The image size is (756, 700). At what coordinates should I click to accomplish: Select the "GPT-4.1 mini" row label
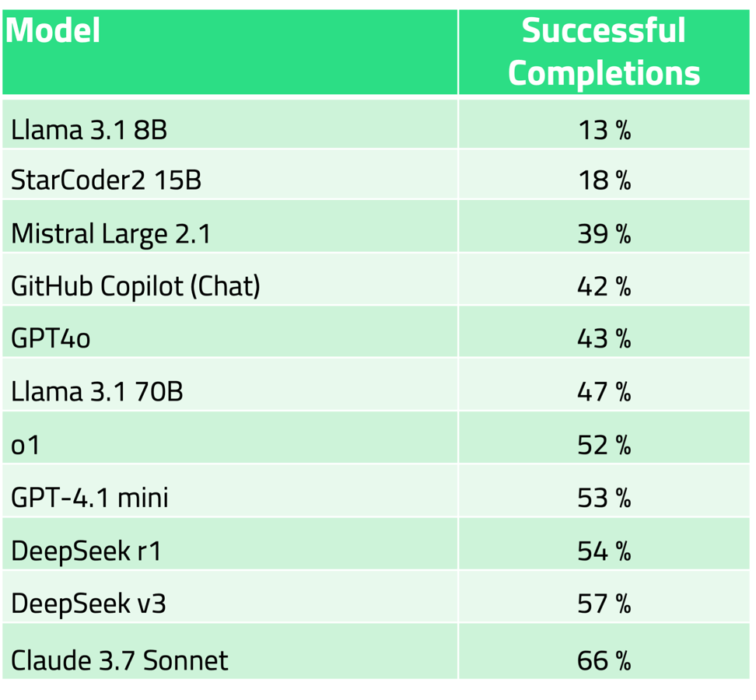click(89, 497)
